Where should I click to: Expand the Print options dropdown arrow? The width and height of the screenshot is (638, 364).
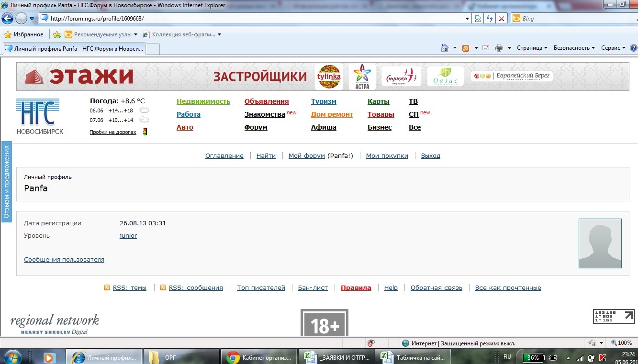pyautogui.click(x=509, y=48)
